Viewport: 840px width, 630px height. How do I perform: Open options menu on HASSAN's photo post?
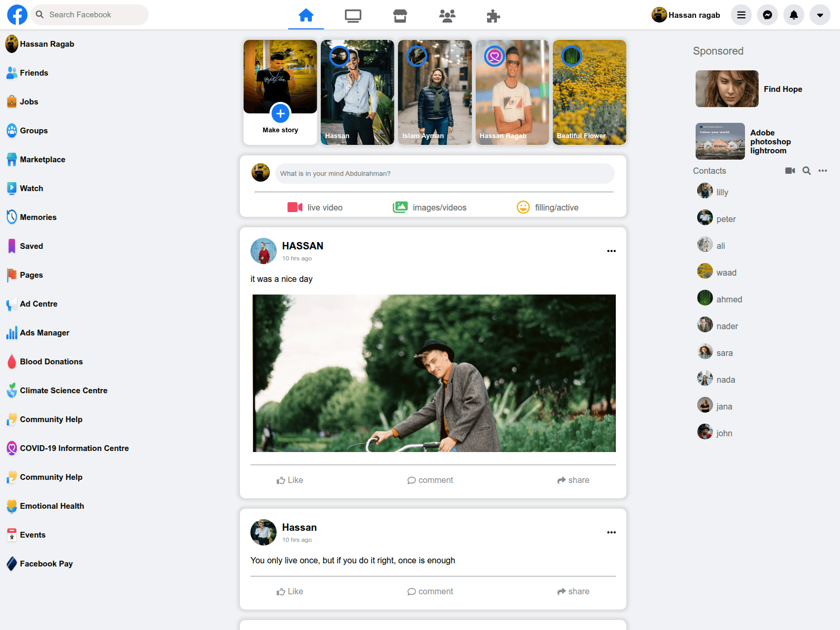pos(612,251)
